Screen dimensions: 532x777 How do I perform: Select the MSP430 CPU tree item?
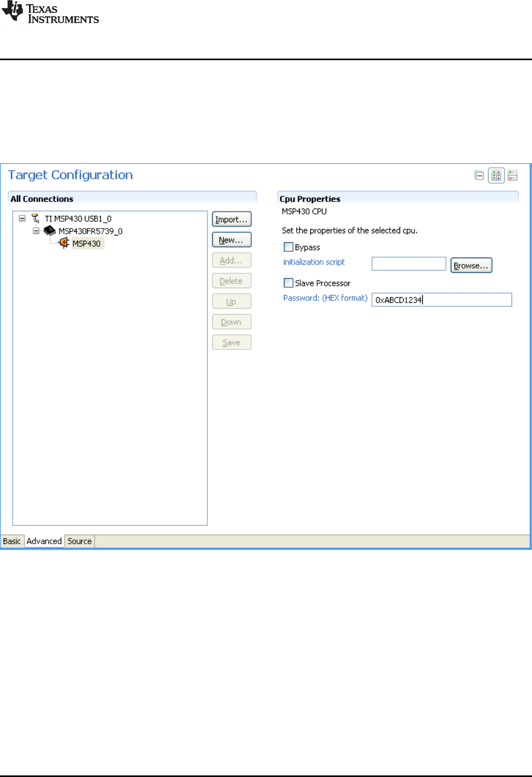point(87,244)
